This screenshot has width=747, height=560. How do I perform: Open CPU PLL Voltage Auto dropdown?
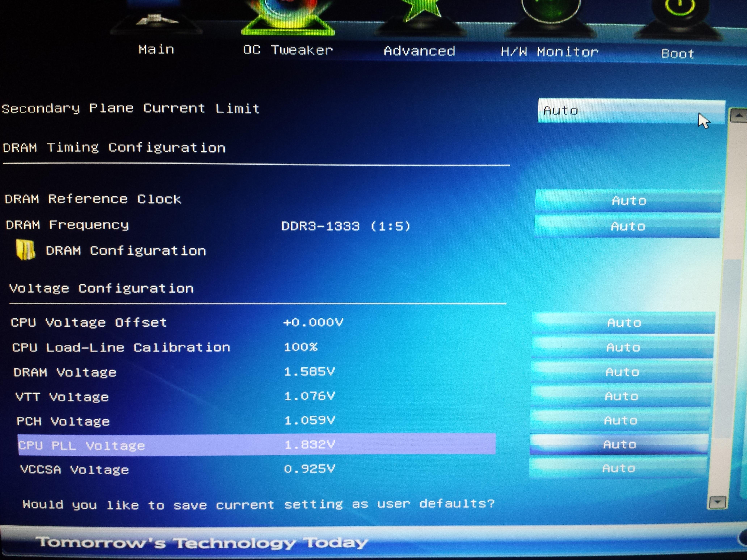(619, 444)
